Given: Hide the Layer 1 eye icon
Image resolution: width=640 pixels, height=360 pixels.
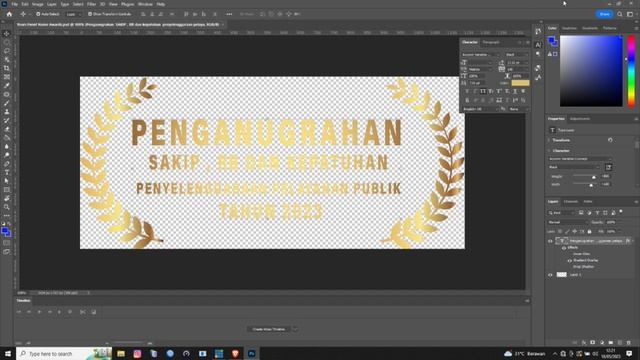Looking at the screenshot, I should (x=550, y=275).
